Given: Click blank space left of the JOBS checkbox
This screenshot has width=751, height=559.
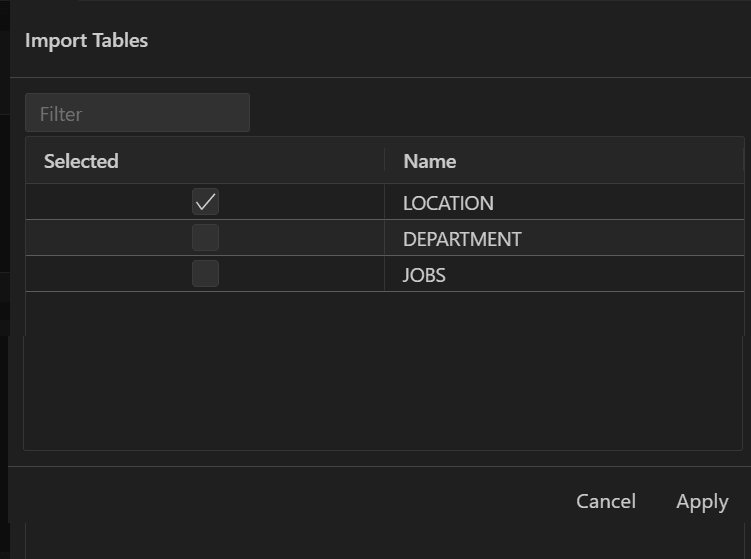Looking at the screenshot, I should point(100,274).
